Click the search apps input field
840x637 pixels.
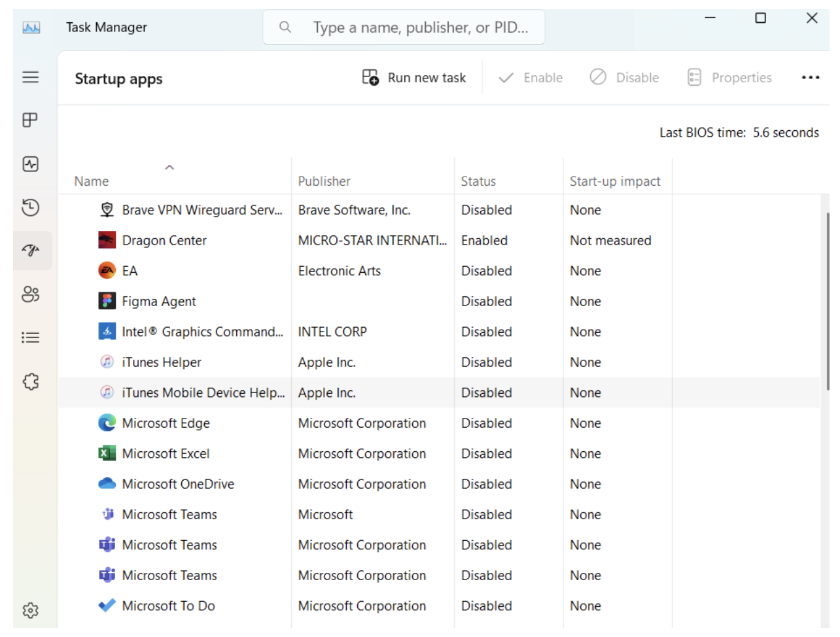click(404, 27)
